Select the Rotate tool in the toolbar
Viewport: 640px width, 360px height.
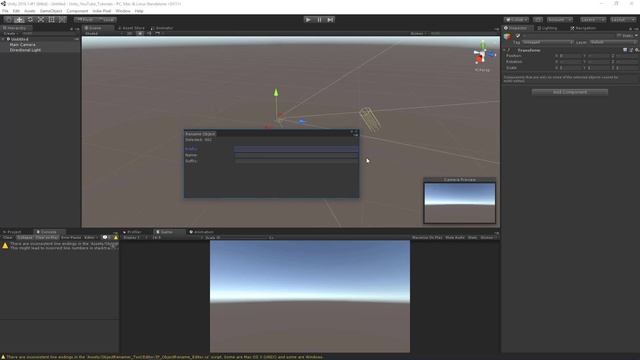tap(30, 20)
